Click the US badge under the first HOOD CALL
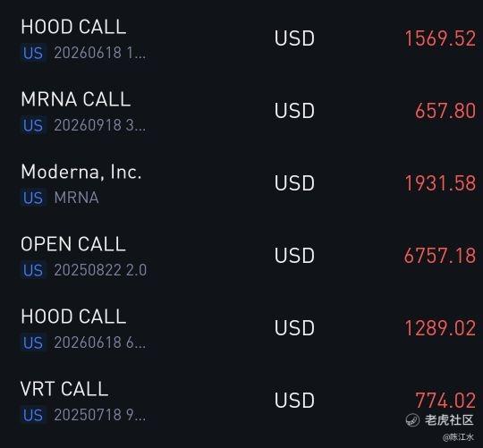Viewport: 483px width, 448px height. (33, 53)
